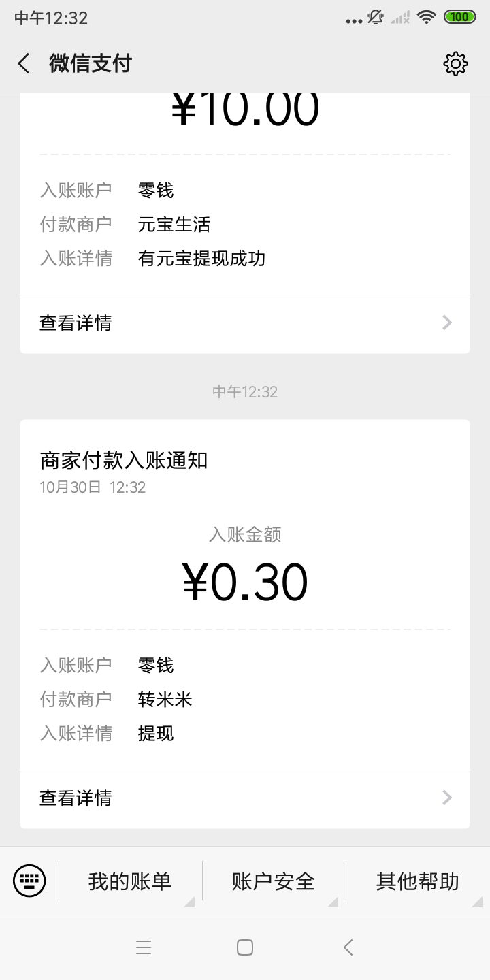This screenshot has width=490, height=980.
Task: Tap the Android home navigation button
Action: [245, 947]
